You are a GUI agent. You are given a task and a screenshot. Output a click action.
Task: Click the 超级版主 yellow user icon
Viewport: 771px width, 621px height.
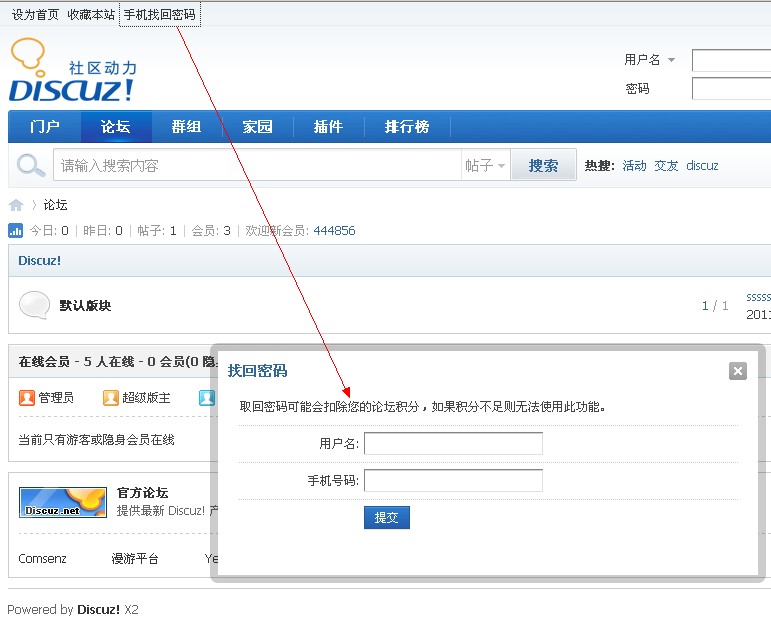click(x=111, y=397)
